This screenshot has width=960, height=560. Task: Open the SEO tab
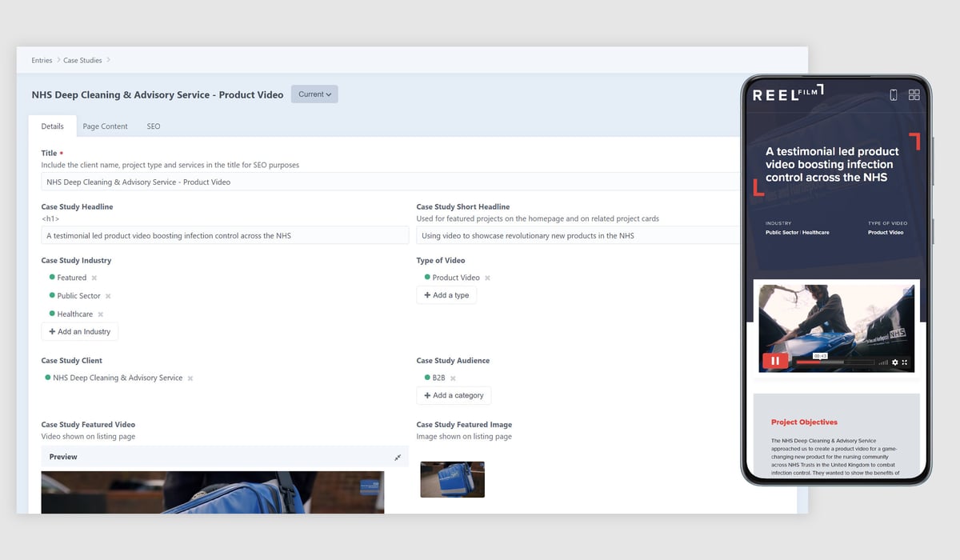pyautogui.click(x=154, y=126)
